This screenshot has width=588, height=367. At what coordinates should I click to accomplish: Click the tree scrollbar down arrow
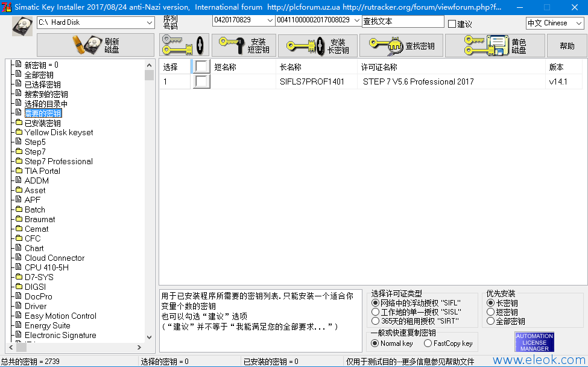pos(149,337)
